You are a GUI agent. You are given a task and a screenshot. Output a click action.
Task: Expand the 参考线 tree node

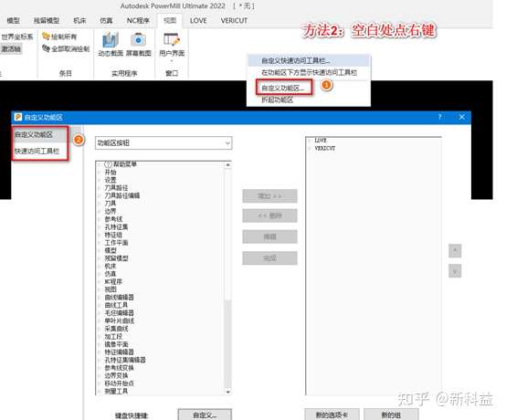click(x=100, y=219)
